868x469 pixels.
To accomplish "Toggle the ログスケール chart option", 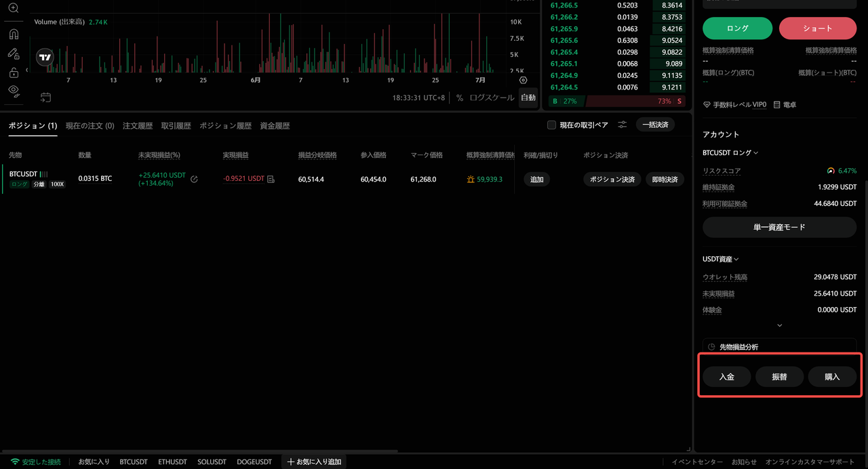I will pos(492,98).
